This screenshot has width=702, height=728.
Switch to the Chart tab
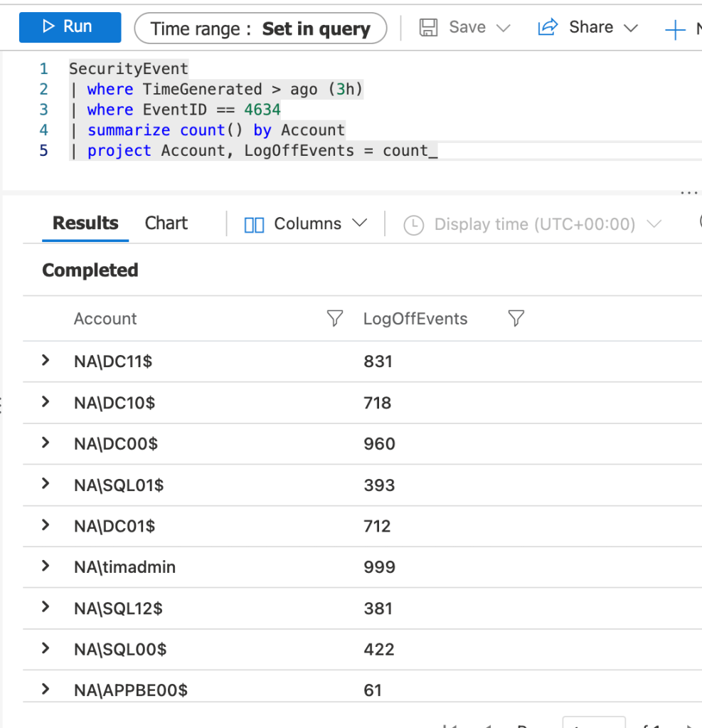pyautogui.click(x=166, y=223)
